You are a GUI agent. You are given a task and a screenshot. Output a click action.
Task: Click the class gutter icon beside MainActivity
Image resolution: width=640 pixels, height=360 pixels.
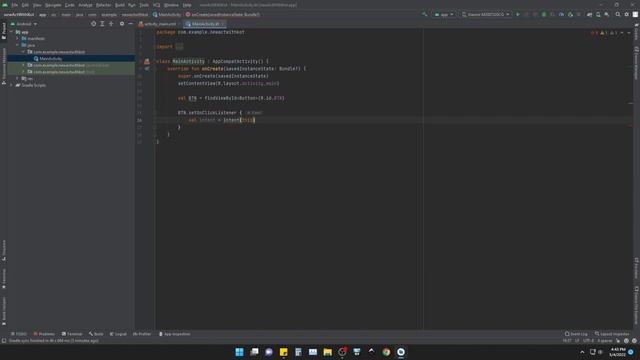coord(147,61)
